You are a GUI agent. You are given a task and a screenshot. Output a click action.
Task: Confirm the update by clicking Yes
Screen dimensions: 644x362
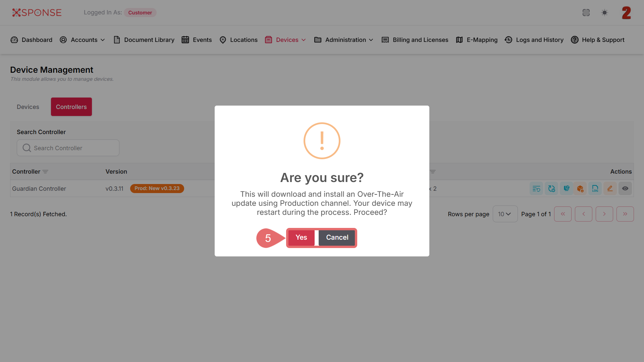pos(301,238)
